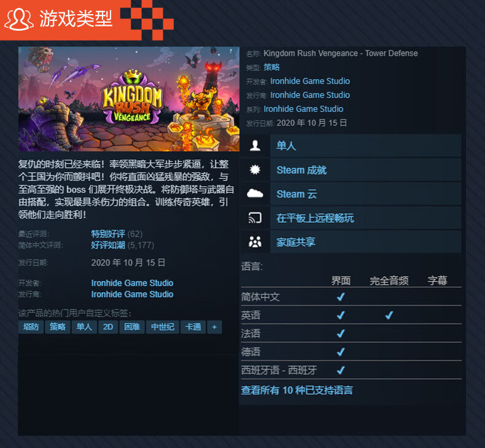The width and height of the screenshot is (485, 448).
Task: Click the game description paragraph
Action: [126, 189]
